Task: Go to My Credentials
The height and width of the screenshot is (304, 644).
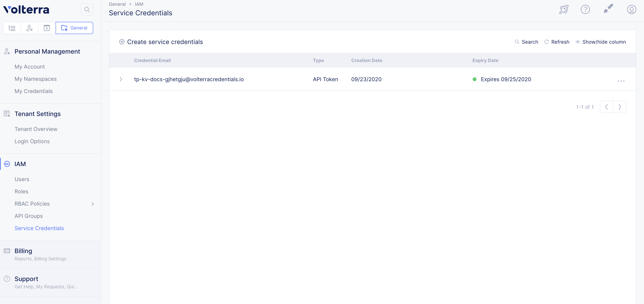Action: point(34,91)
